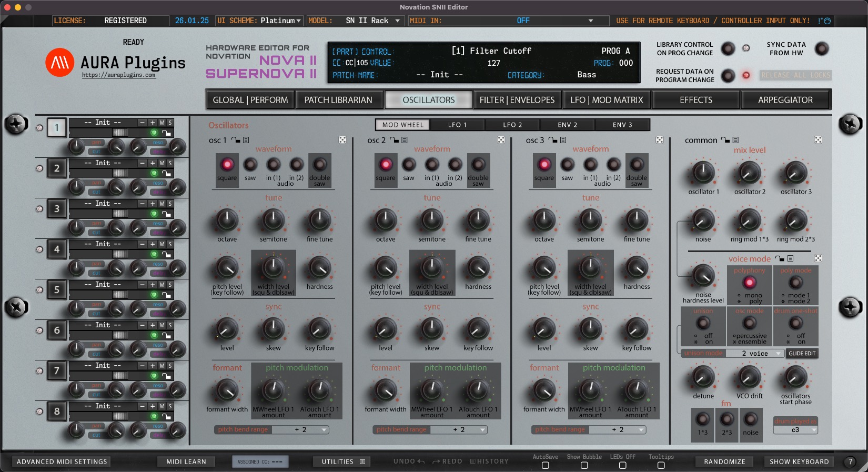Toggle the polyphony mono/poly button
This screenshot has width=868, height=472.
(749, 283)
